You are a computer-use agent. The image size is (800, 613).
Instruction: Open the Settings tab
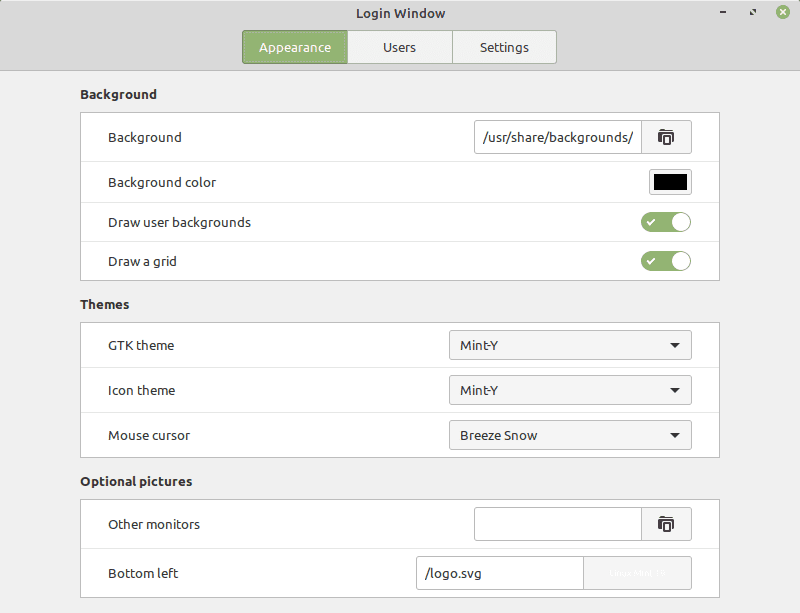504,46
